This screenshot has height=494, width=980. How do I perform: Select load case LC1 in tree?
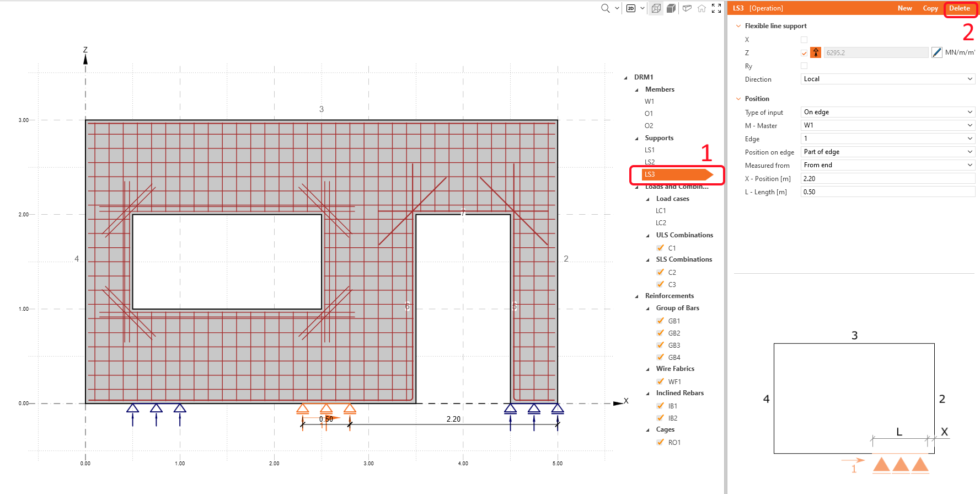(661, 211)
